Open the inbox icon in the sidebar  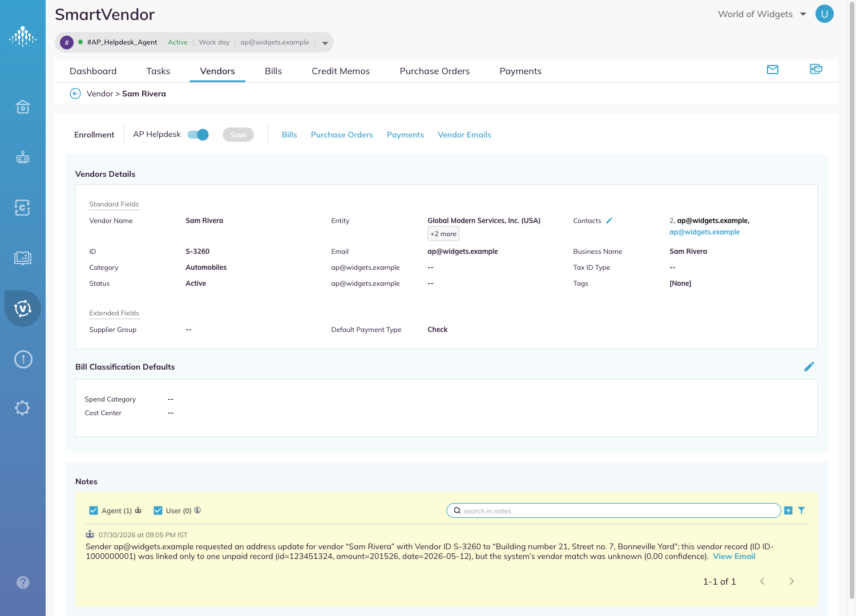23,107
